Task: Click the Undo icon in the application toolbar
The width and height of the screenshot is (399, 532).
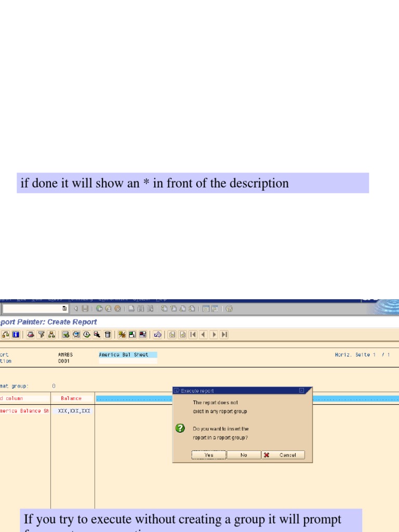Action: pos(157,335)
